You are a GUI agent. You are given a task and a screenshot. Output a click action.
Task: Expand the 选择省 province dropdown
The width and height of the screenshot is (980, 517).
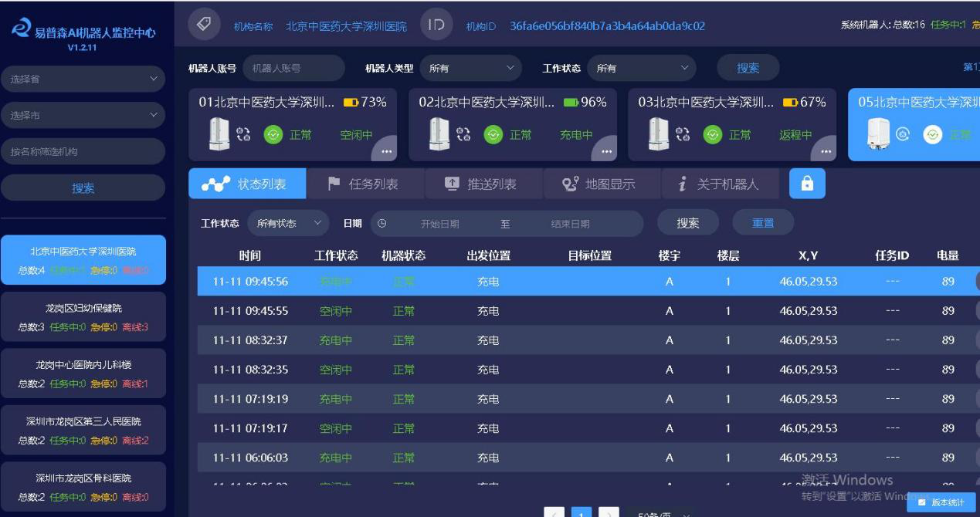coord(83,79)
